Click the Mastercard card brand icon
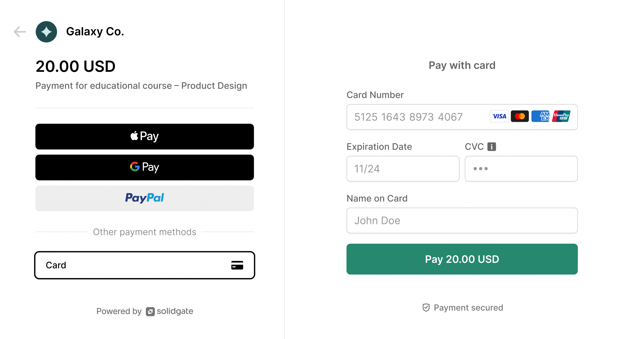The width and height of the screenshot is (644, 339). 519,116
